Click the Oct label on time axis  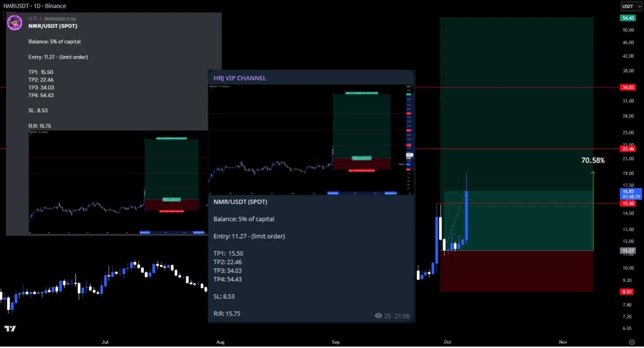[447, 342]
